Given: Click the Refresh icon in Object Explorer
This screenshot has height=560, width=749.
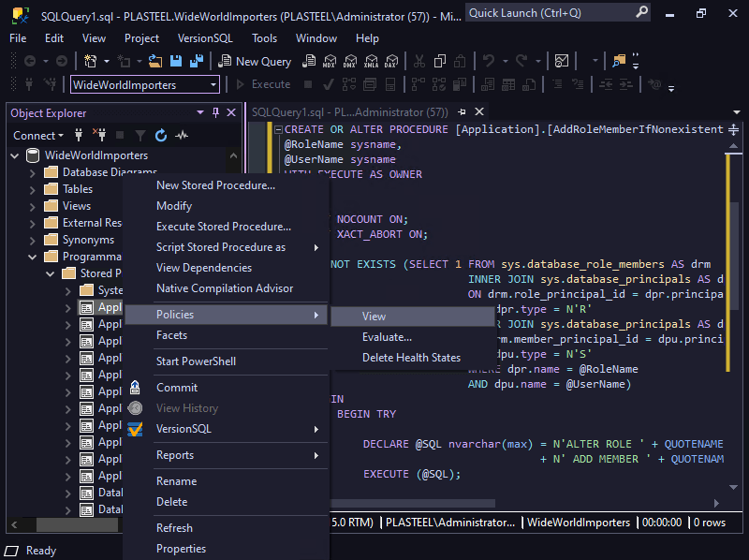Looking at the screenshot, I should (161, 136).
